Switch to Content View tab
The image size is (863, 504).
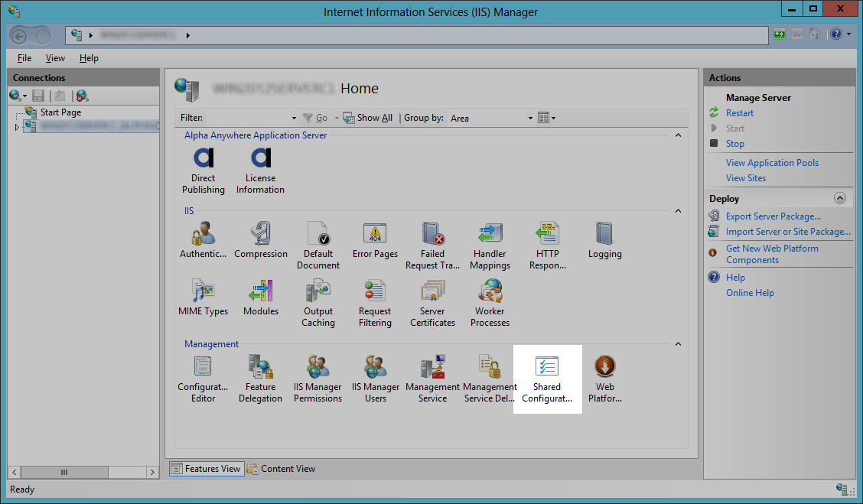point(282,469)
